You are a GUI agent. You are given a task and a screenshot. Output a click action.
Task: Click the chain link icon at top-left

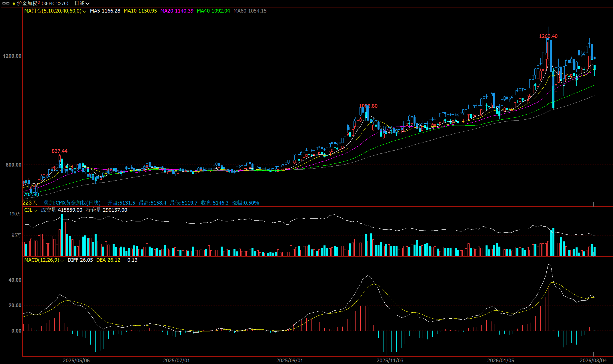(6, 3)
